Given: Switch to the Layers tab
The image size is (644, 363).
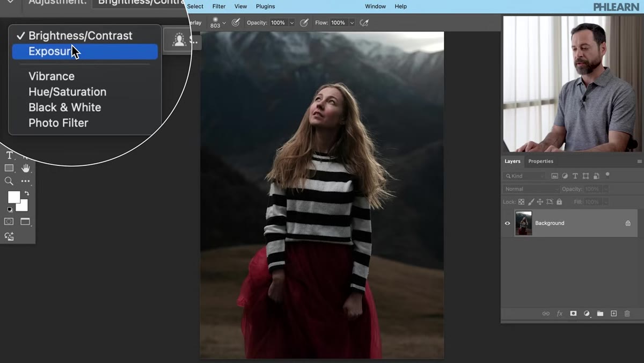Looking at the screenshot, I should pos(512,161).
